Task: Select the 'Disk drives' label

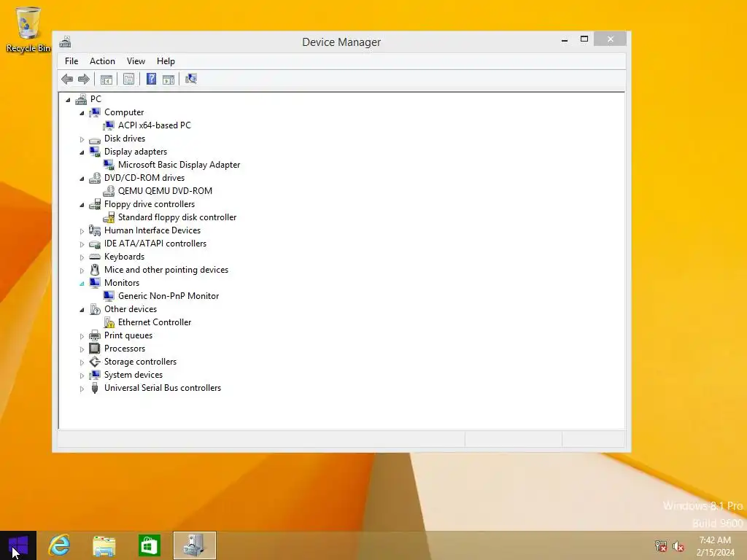Action: coord(125,139)
